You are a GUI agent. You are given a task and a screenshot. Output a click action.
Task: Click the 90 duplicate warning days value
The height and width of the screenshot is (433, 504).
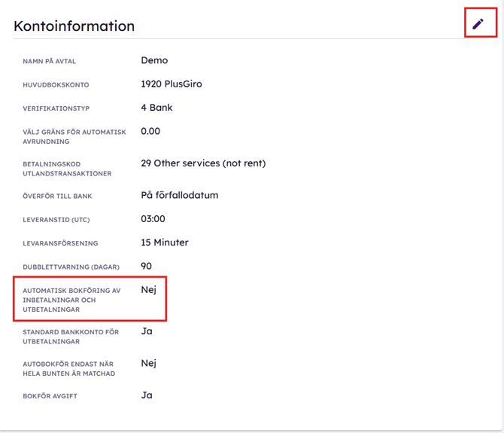pos(146,266)
